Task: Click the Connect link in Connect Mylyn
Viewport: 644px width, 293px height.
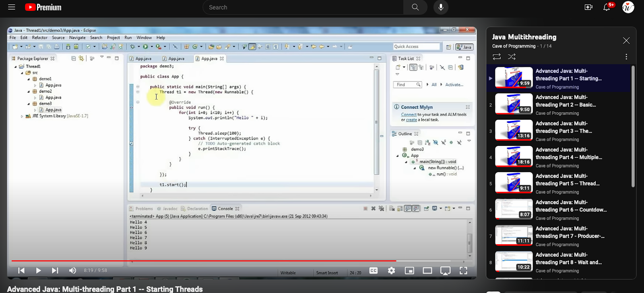Action: 409,115
